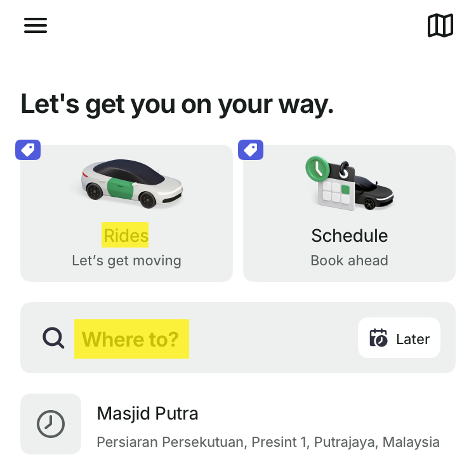Tap the recent history clock icon
The height and width of the screenshot is (464, 476).
[51, 424]
